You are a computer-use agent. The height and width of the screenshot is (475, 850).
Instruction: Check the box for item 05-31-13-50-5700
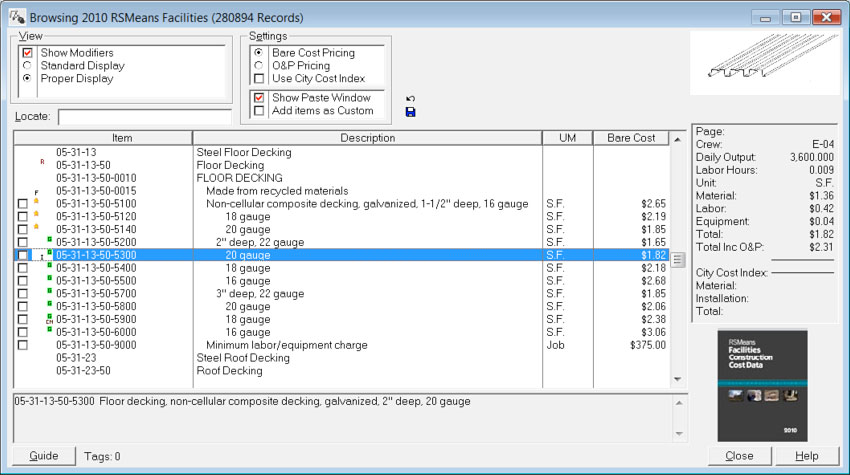click(x=22, y=293)
